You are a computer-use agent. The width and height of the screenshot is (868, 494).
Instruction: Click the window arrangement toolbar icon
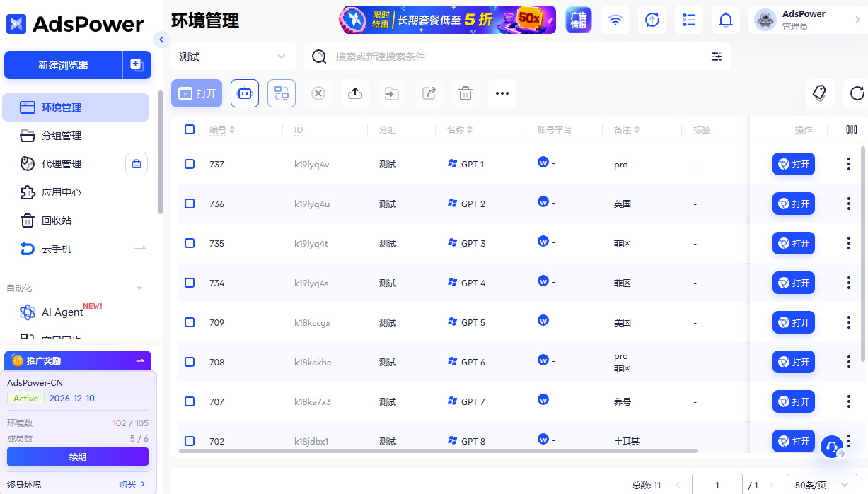(x=282, y=93)
